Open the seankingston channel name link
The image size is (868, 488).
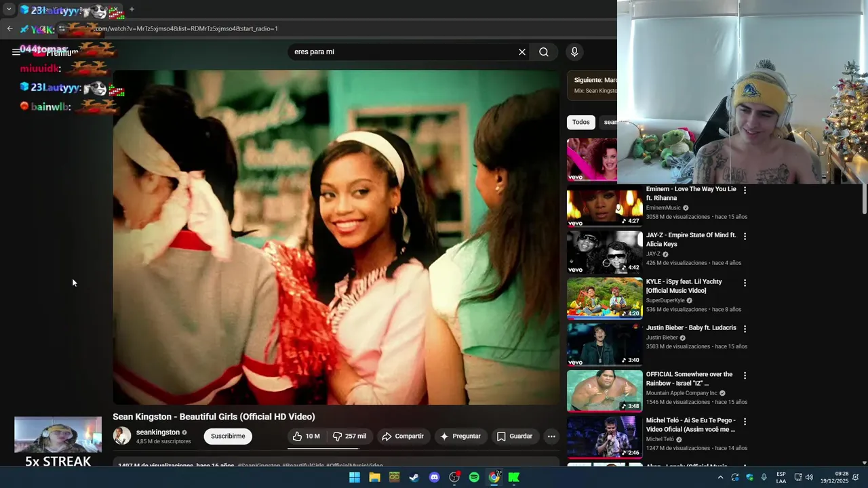point(158,432)
